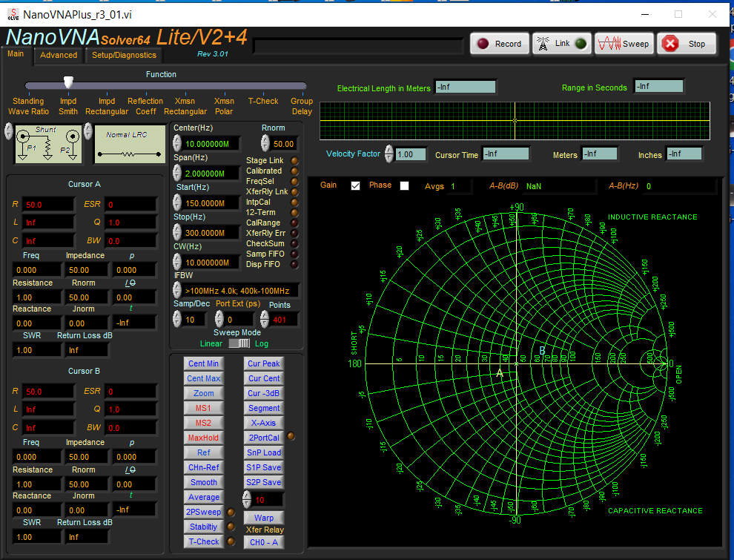The height and width of the screenshot is (560, 734).
Task: Adjust the averaging count stepper above Warp
Action: point(247,500)
